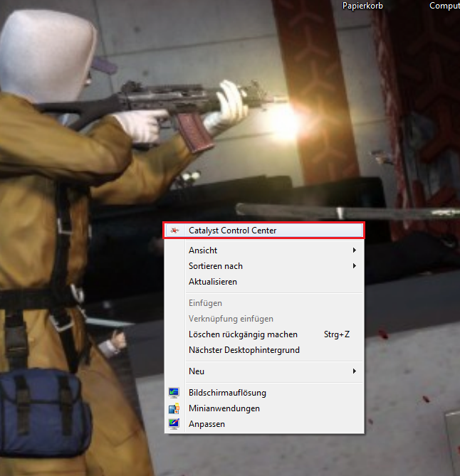
Task: Open Catalyst Control Center from context menu
Action: click(263, 231)
